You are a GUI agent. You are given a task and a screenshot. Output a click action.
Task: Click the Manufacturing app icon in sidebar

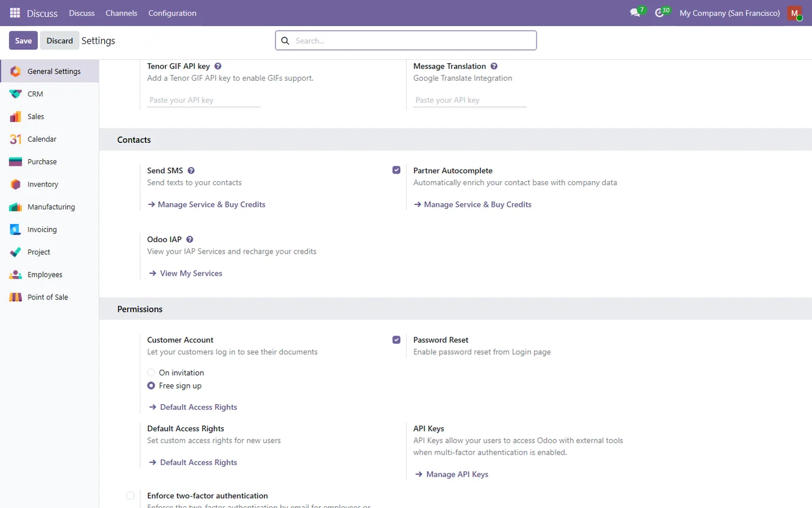coord(16,207)
